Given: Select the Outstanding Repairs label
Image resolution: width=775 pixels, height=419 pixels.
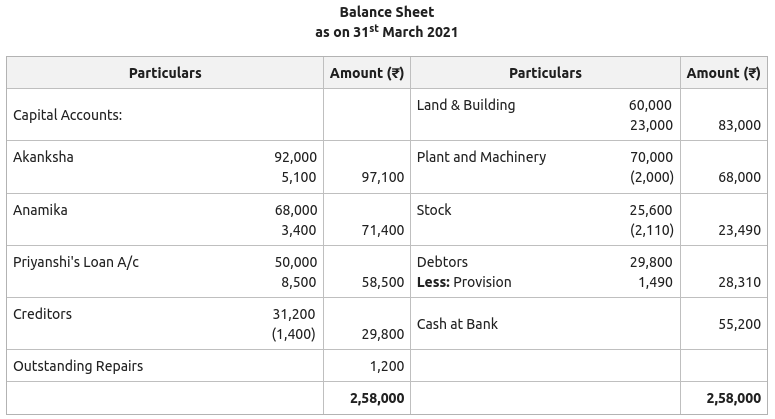Looking at the screenshot, I should pyautogui.click(x=78, y=366).
